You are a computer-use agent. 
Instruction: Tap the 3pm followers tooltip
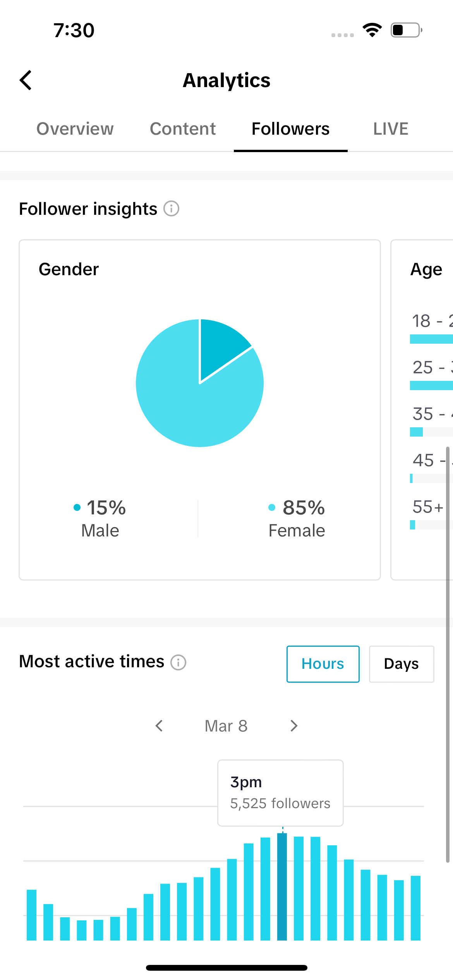280,793
